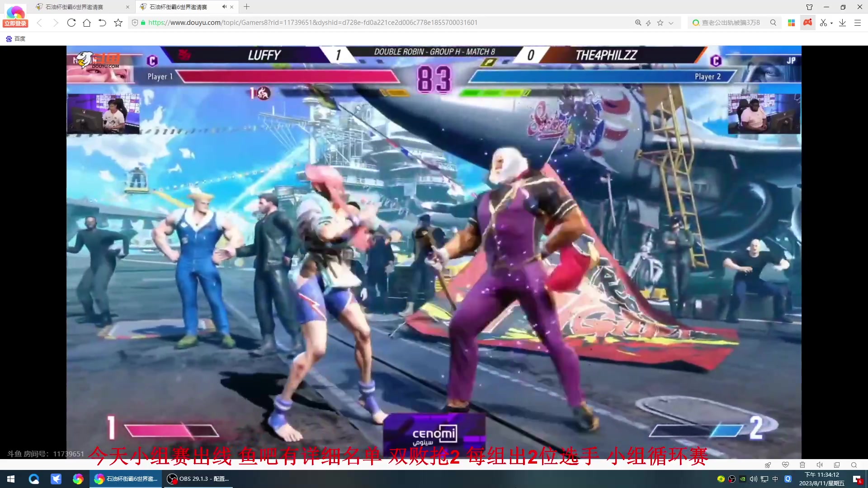Open the Windows Start menu
Image resolution: width=868 pixels, height=488 pixels.
11,479
